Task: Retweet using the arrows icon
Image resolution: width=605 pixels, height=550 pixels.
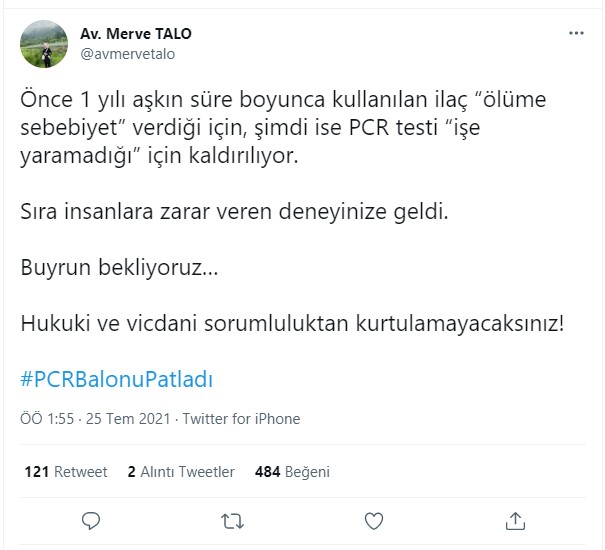Action: [232, 520]
